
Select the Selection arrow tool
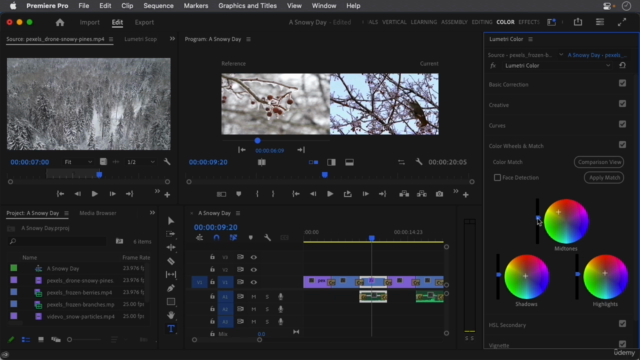[171, 221]
